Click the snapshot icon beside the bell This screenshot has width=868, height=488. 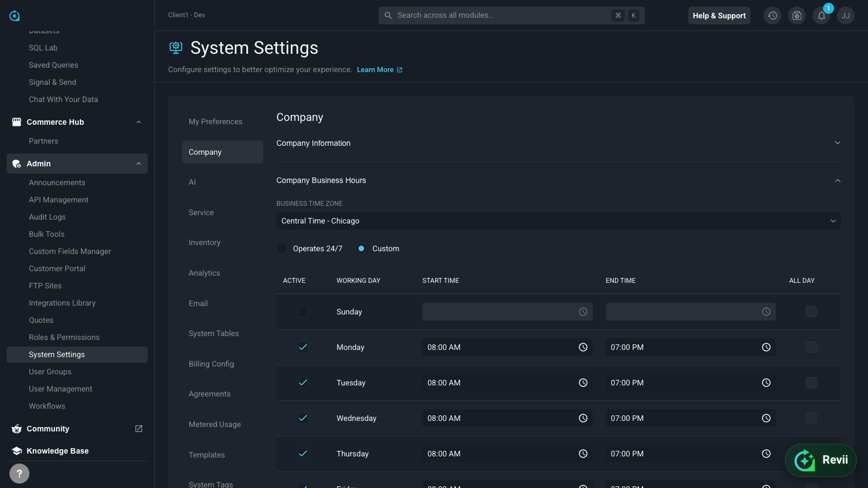pyautogui.click(x=797, y=16)
